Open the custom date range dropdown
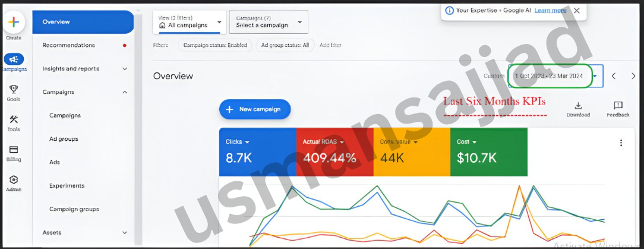This screenshot has width=644, height=249. (555, 76)
